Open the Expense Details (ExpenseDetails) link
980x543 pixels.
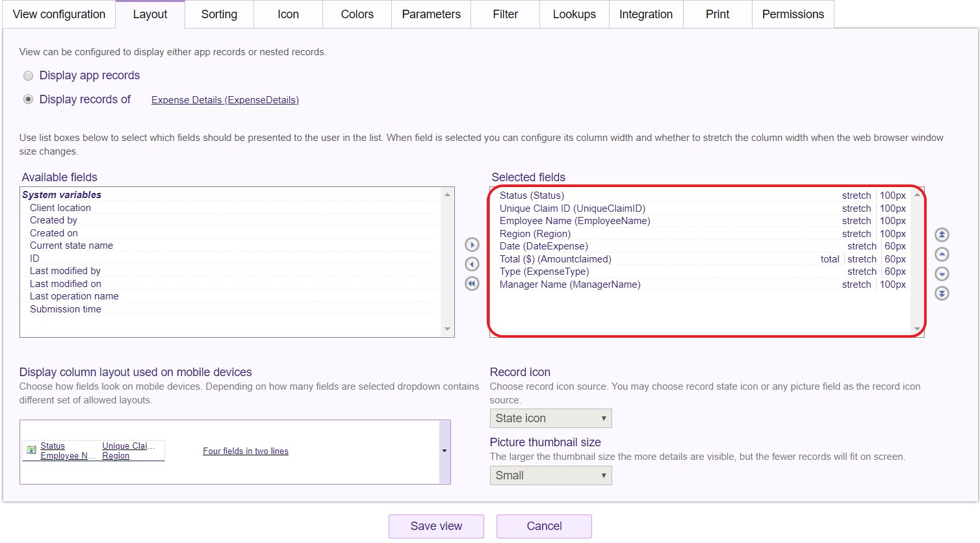pos(225,100)
